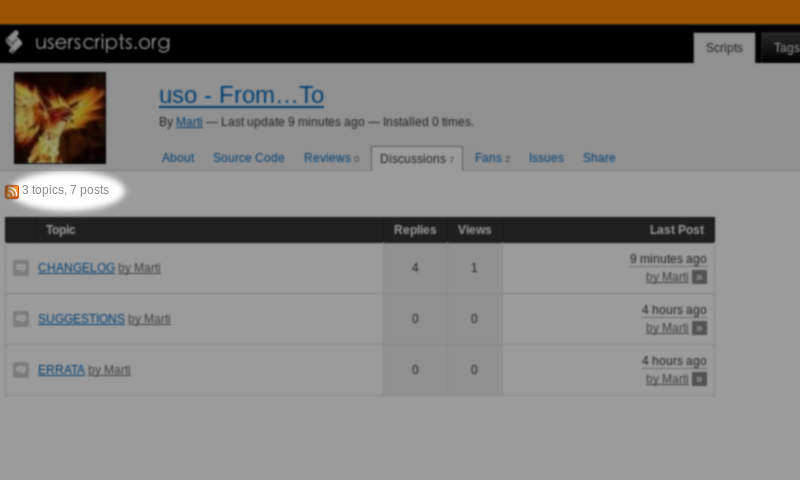Image resolution: width=800 pixels, height=480 pixels.
Task: Click the 'Installed 0 times.' text
Action: pyautogui.click(x=428, y=122)
